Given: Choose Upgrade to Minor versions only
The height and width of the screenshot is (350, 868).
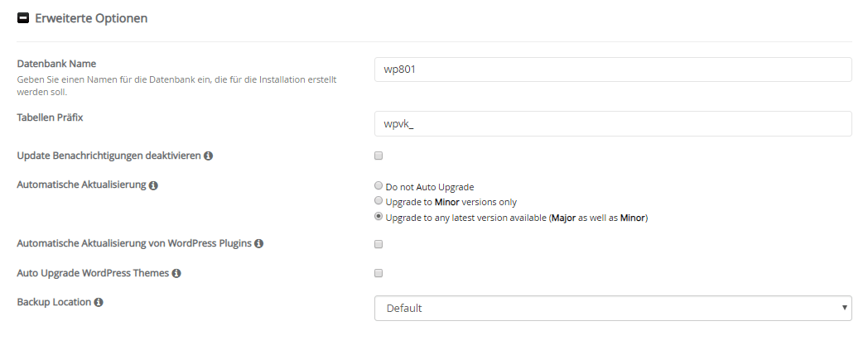Looking at the screenshot, I should [379, 201].
